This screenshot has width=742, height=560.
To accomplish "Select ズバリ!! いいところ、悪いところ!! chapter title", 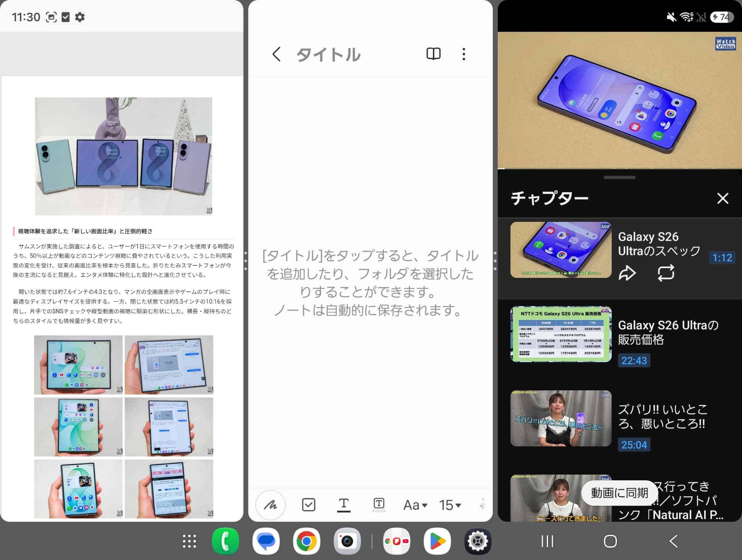I will [x=663, y=417].
